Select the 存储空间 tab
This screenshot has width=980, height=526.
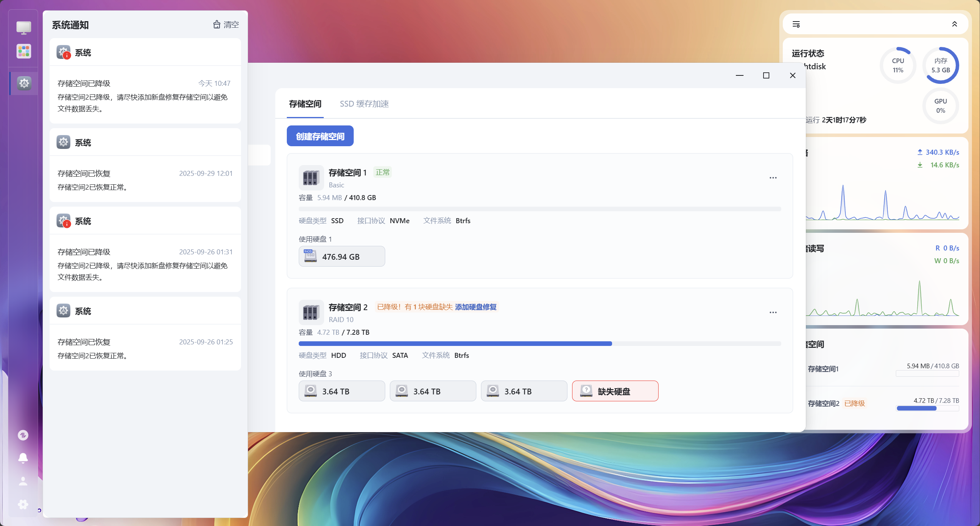(305, 104)
